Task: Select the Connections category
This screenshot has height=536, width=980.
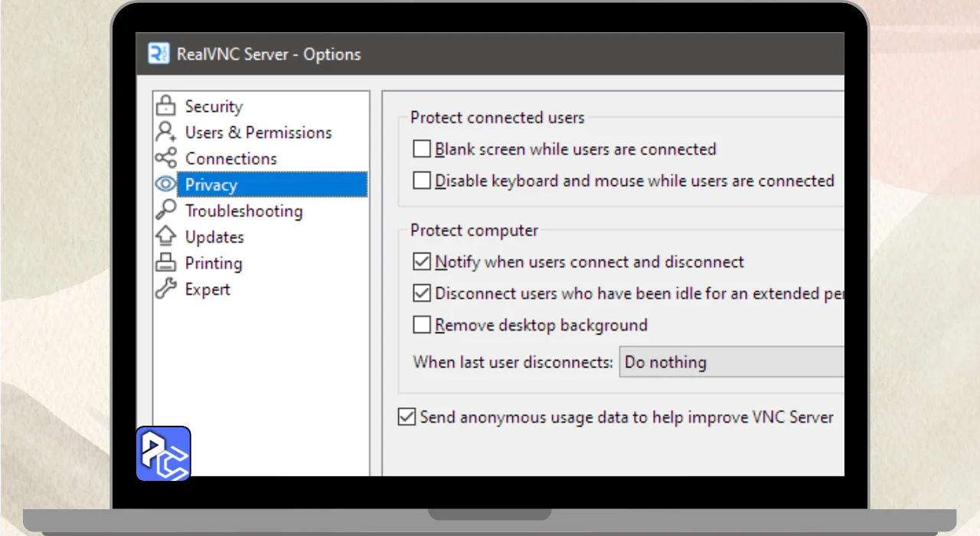Action: click(x=230, y=159)
